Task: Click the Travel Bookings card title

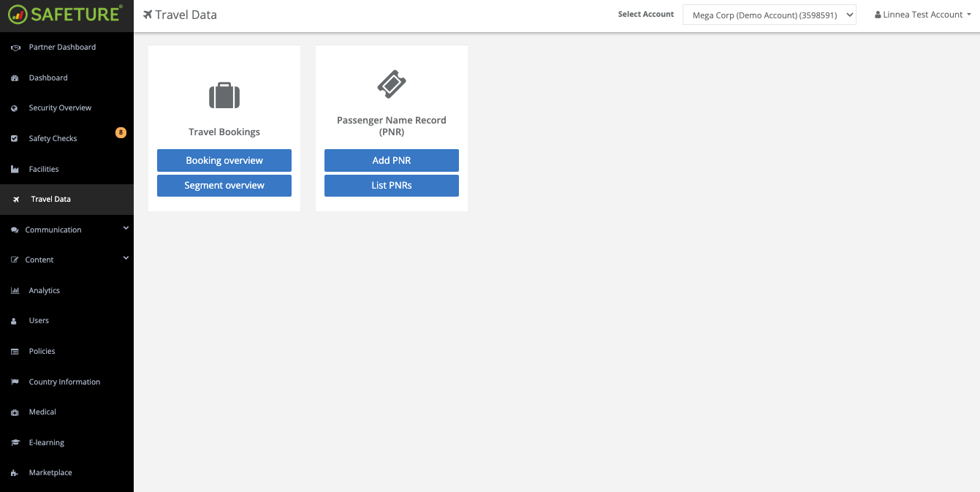Action: (x=224, y=132)
